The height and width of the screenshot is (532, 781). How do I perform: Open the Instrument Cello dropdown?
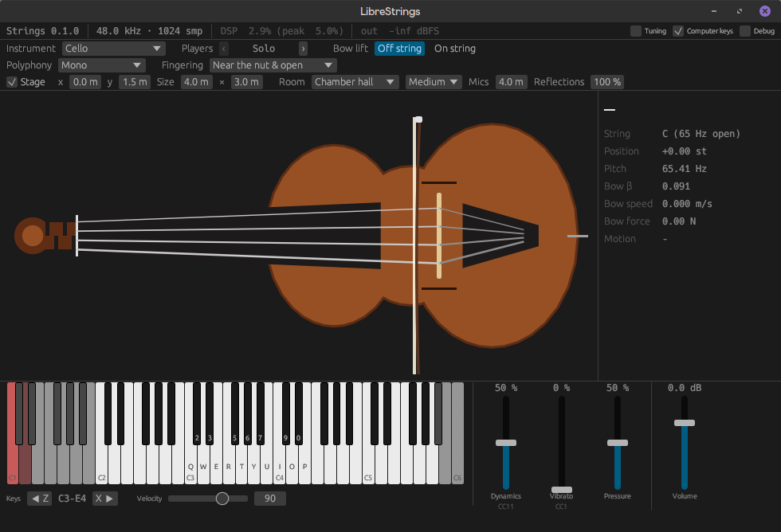coord(113,49)
